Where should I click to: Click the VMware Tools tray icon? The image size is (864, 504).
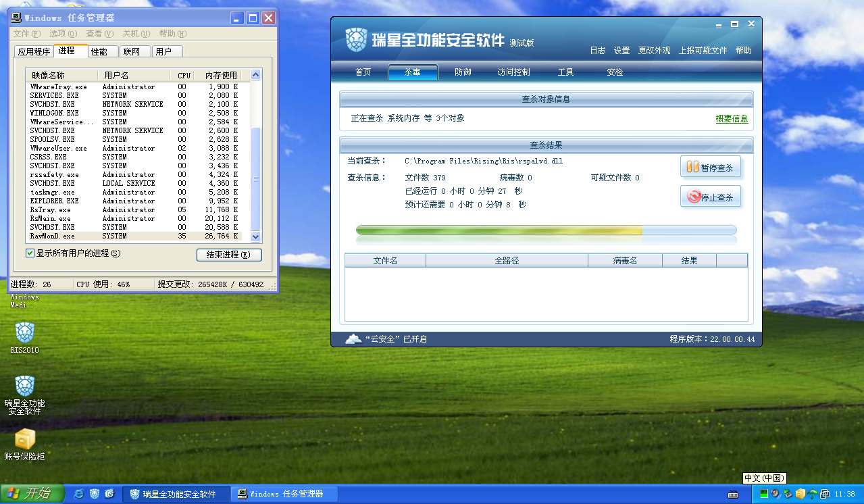[x=824, y=494]
